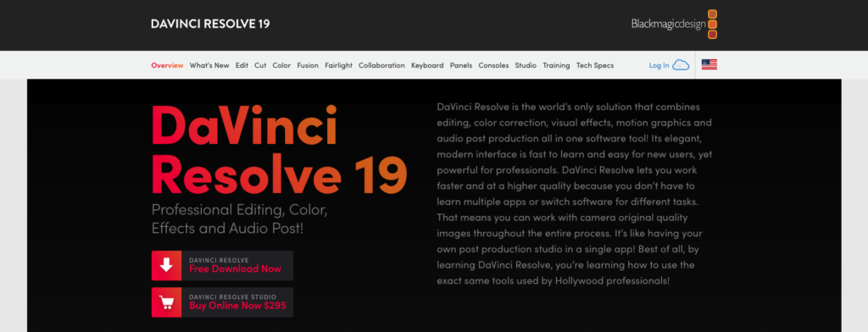Click the cloud icon beside Log In
Image resolution: width=868 pixels, height=332 pixels.
pos(681,65)
